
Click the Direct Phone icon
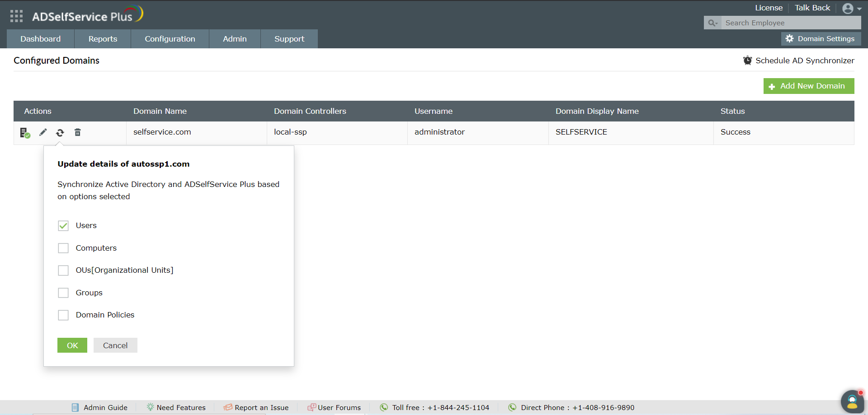[x=512, y=407]
